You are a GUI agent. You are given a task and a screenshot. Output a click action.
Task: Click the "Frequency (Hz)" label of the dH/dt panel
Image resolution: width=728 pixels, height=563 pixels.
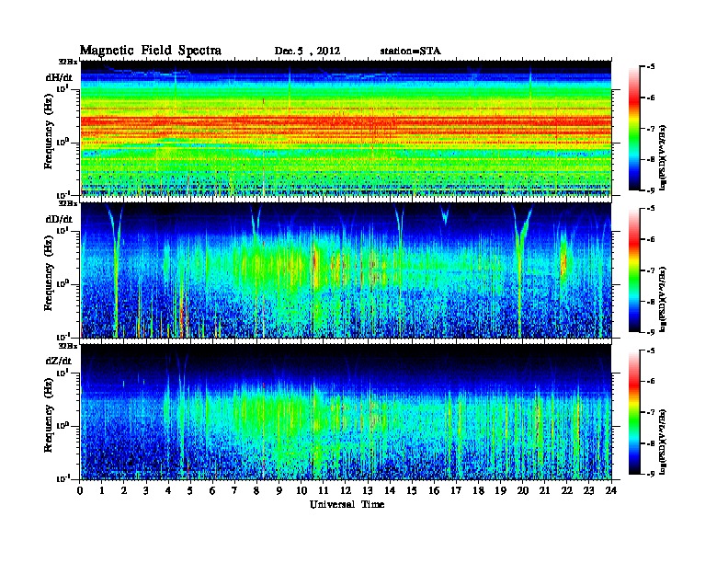click(x=49, y=132)
